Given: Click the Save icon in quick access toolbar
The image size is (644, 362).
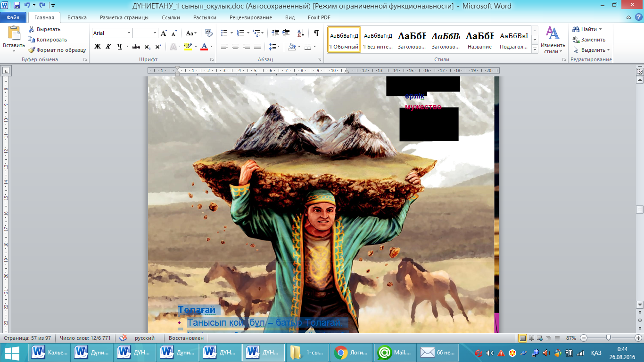Looking at the screenshot, I should [x=17, y=6].
